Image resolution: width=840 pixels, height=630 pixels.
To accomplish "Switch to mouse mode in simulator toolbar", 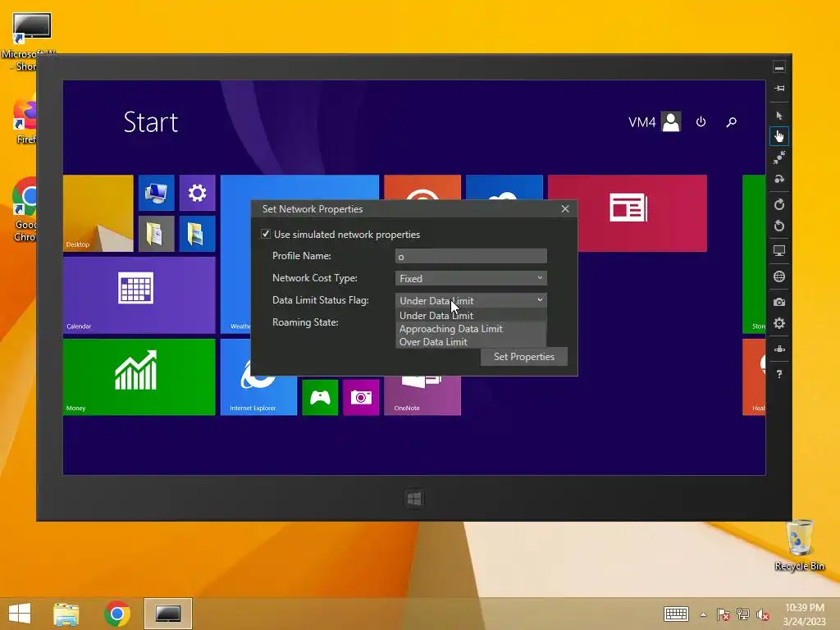I will pos(779,115).
